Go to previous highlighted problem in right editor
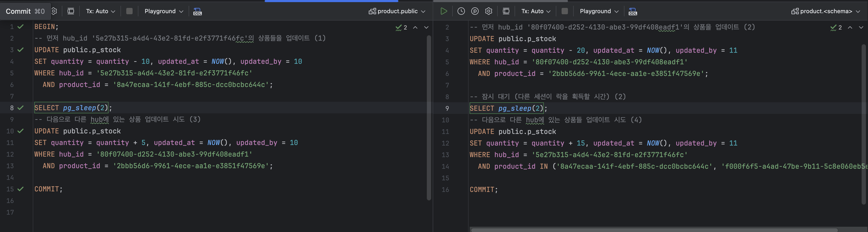Image resolution: width=868 pixels, height=232 pixels. (850, 28)
